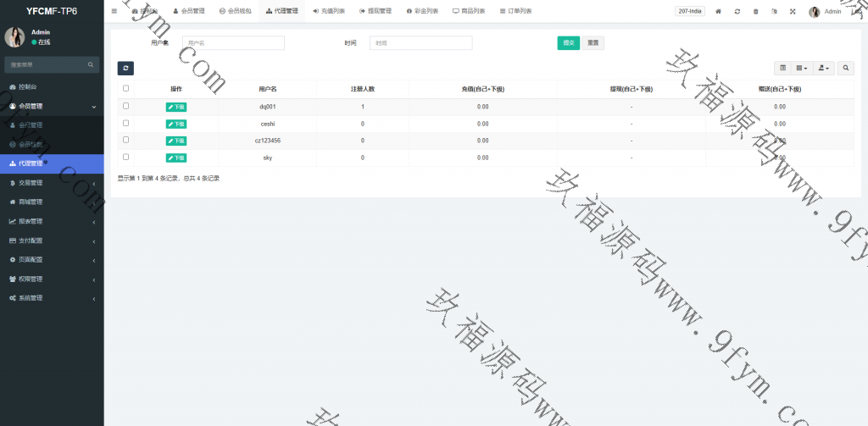
Task: Click the green 提交 submit button
Action: pos(568,42)
